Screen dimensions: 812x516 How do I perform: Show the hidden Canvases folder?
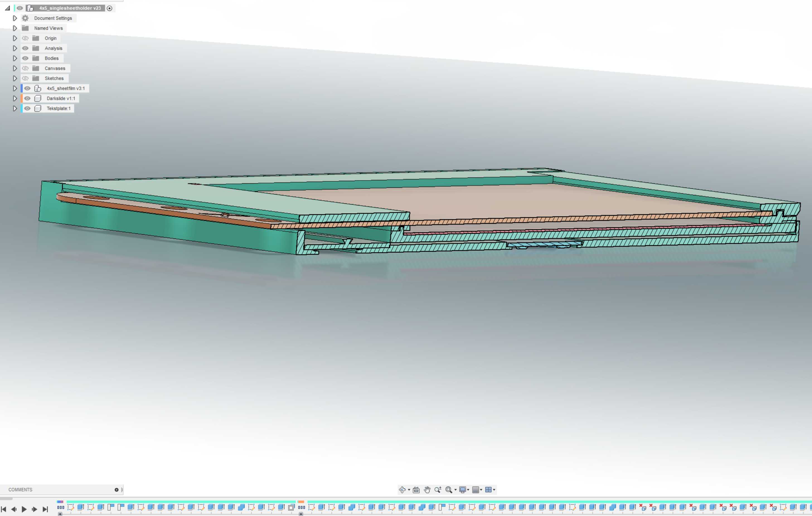[x=25, y=69]
